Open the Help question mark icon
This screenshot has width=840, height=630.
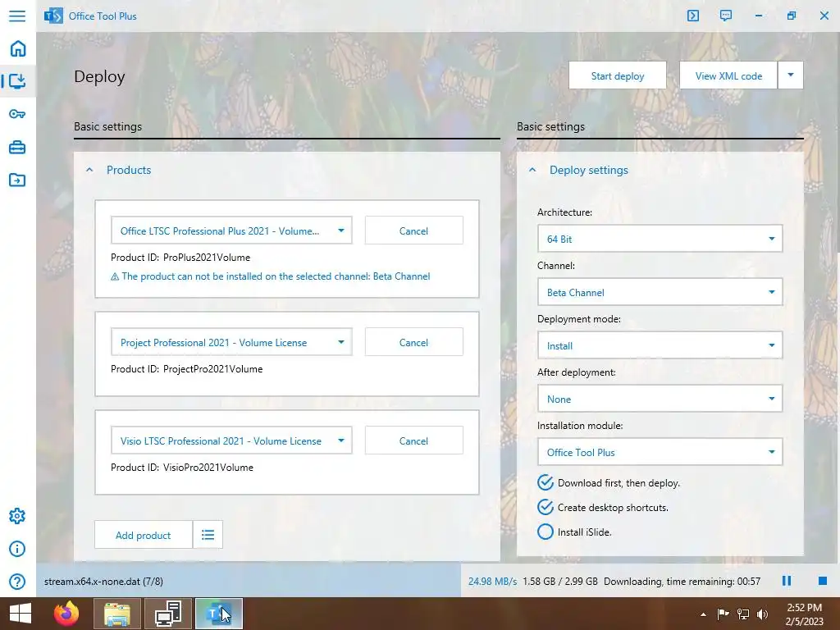(x=17, y=582)
